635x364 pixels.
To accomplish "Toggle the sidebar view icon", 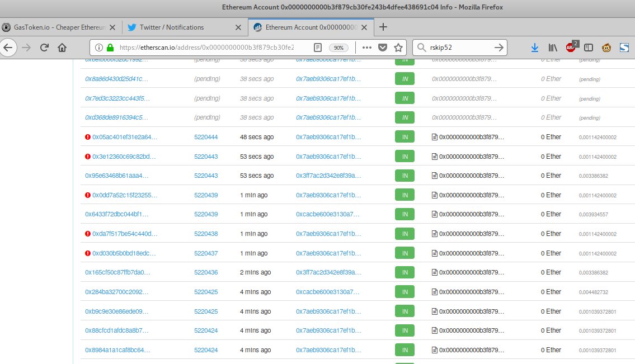I will coord(589,48).
